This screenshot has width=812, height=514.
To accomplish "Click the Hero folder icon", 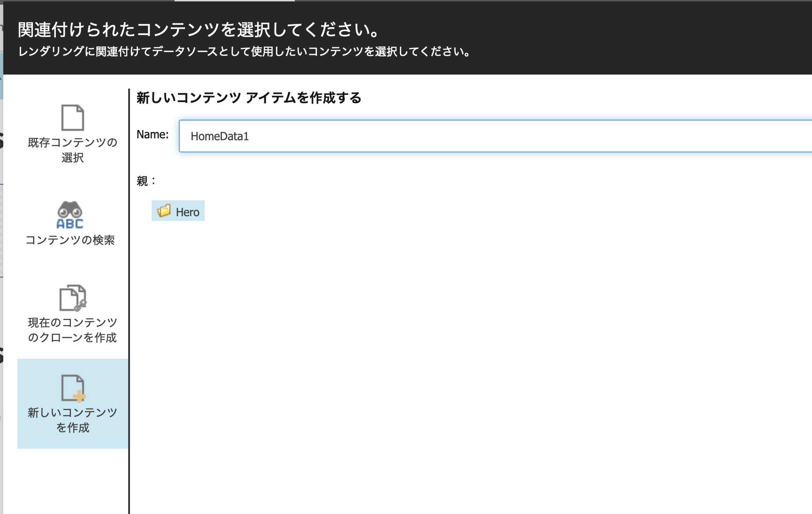I will (x=164, y=211).
